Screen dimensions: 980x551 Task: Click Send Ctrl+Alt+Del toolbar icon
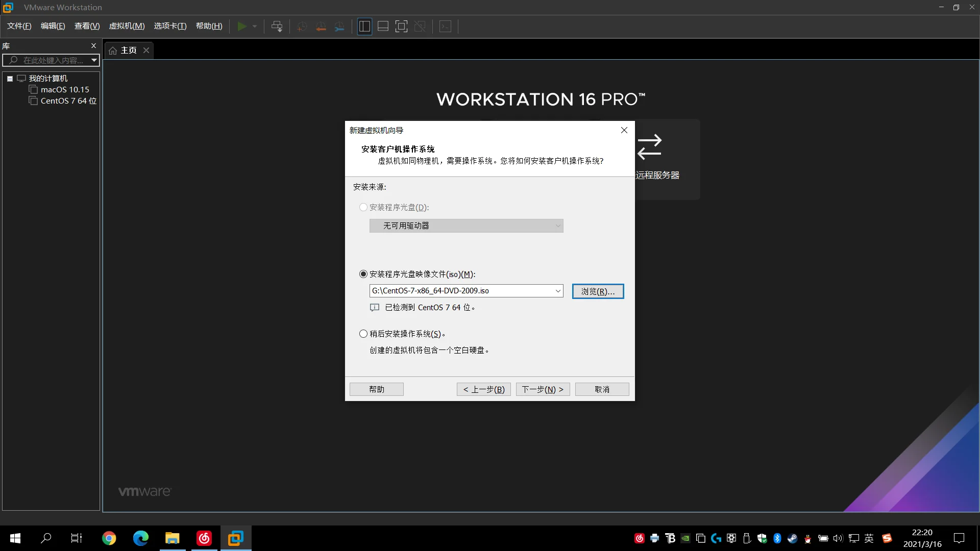(x=277, y=27)
